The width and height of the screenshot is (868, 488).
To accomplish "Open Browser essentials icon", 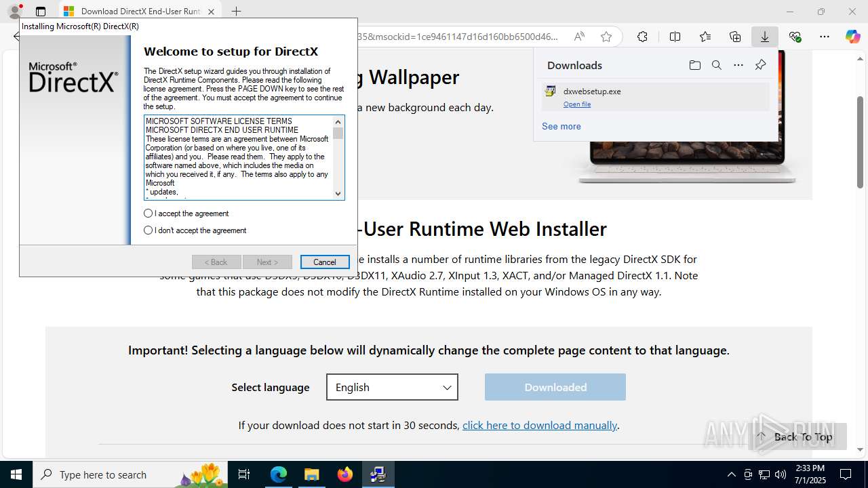I will (795, 37).
